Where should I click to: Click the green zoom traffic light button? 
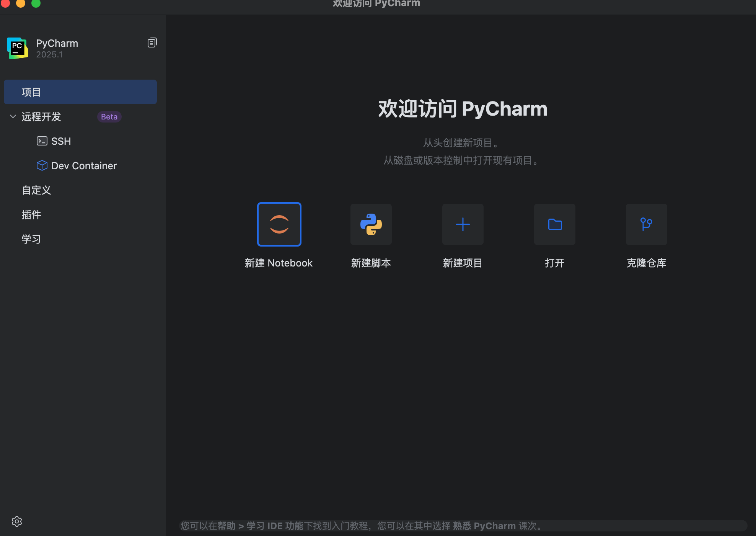pos(36,3)
